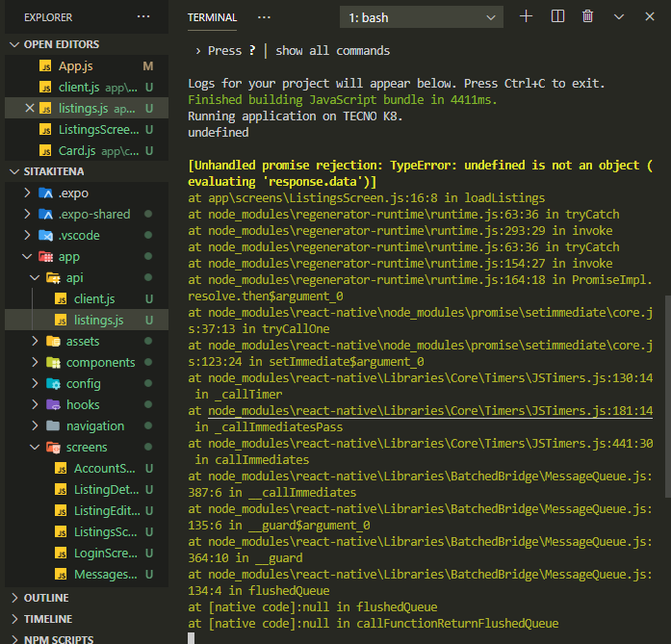Collapse the screens folder

[x=86, y=447]
